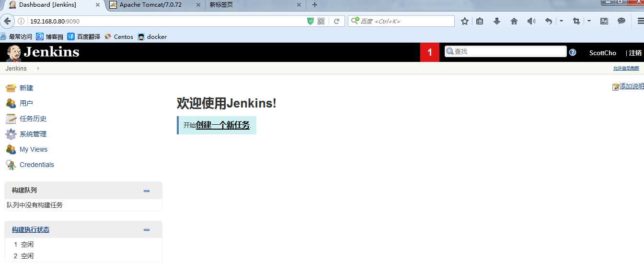Click the ScottCho user link
Image resolution: width=644 pixels, height=264 pixels.
(x=603, y=53)
